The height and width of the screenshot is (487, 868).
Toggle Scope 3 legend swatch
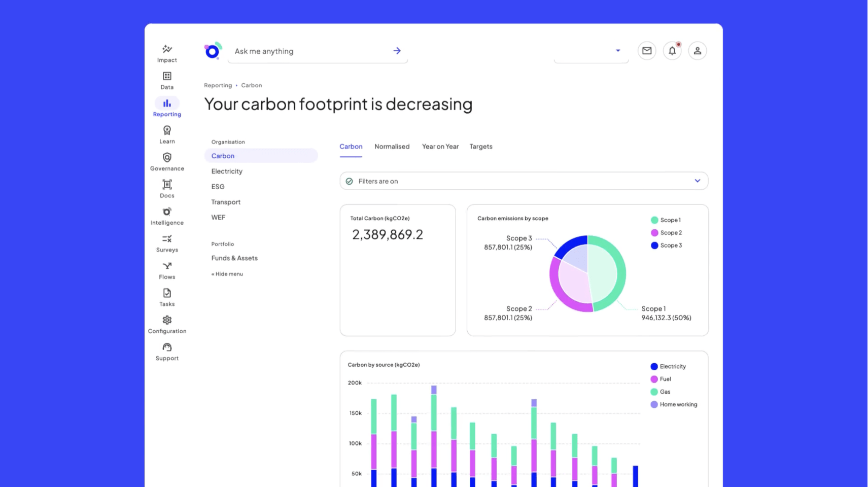coord(654,246)
